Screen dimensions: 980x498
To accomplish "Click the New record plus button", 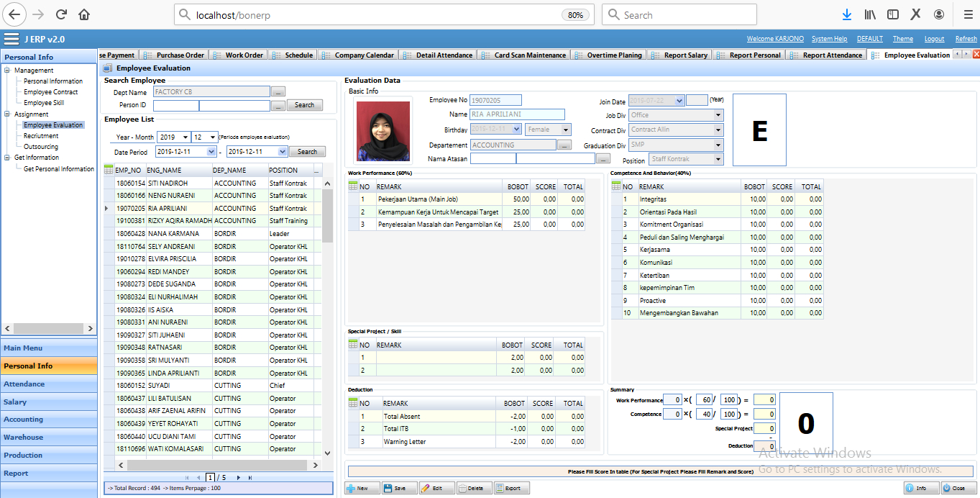I will pyautogui.click(x=362, y=488).
